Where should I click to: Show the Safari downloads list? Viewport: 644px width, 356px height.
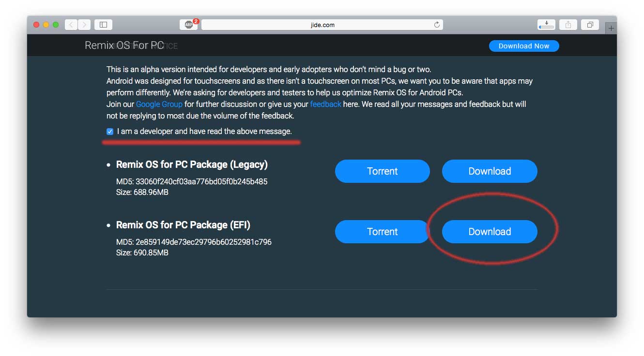(546, 25)
